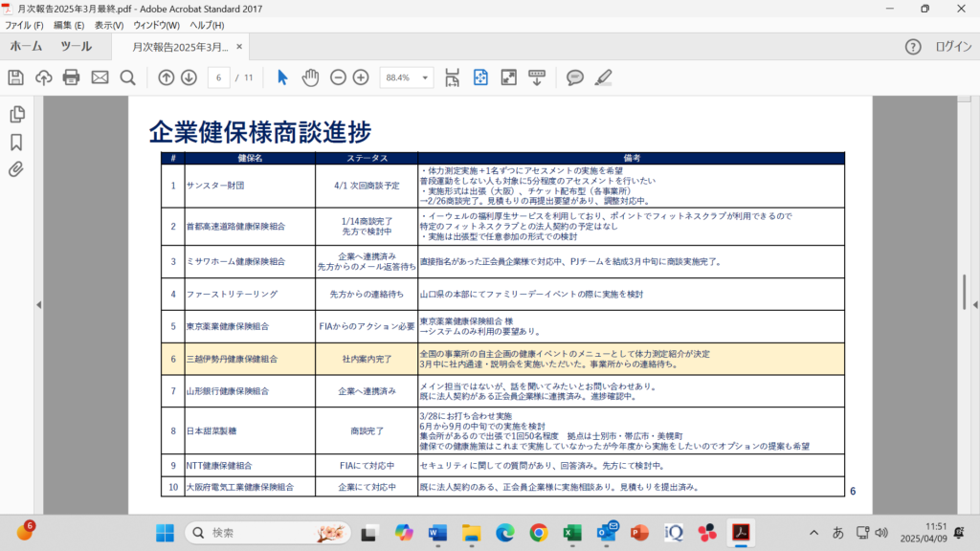Click the 企業健保様商談進捗 page title

point(260,132)
